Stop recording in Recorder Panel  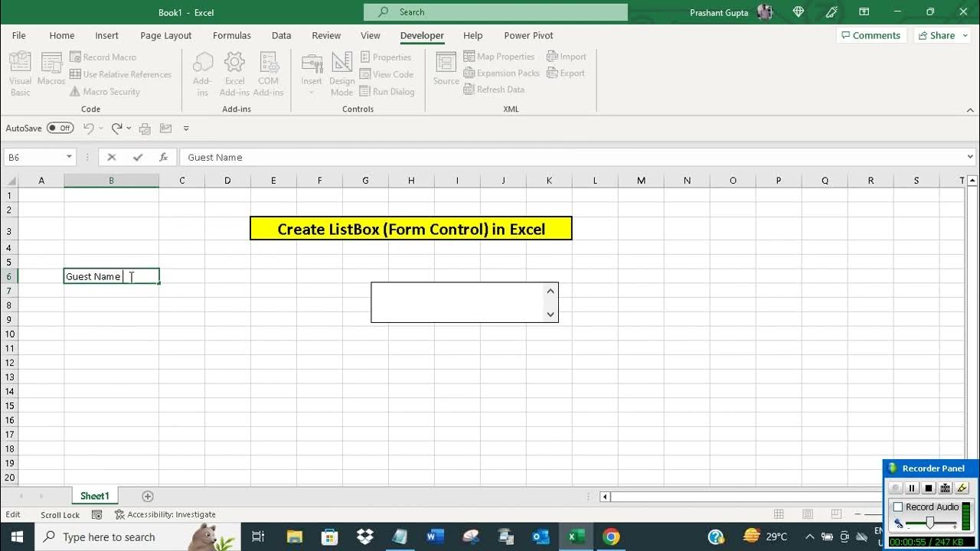click(929, 488)
